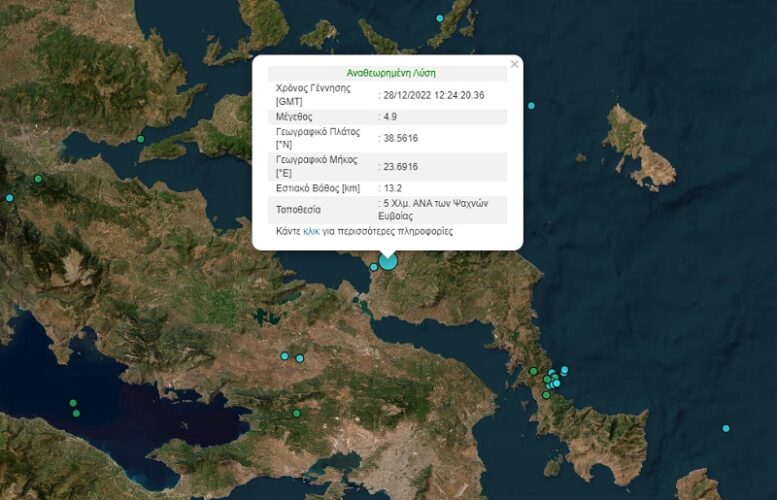Select the cyan marker in the sea right of the popup
The image size is (777, 500).
click(531, 106)
